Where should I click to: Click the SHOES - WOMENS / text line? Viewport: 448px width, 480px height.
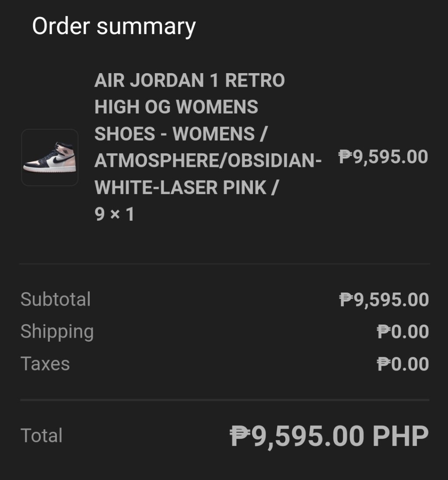click(x=180, y=134)
